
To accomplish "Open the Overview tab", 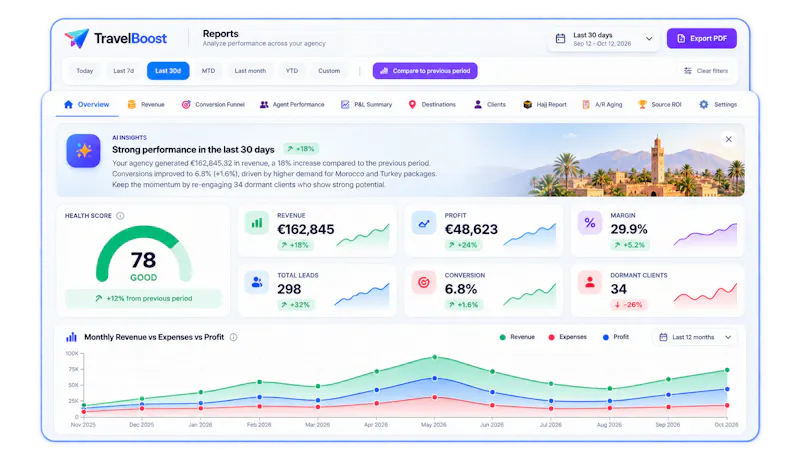I will [x=87, y=105].
